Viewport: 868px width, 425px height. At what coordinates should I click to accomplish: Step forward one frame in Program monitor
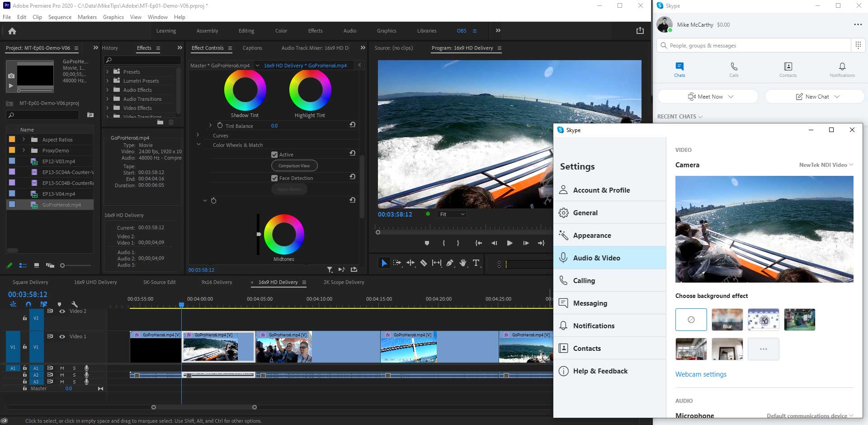(526, 243)
